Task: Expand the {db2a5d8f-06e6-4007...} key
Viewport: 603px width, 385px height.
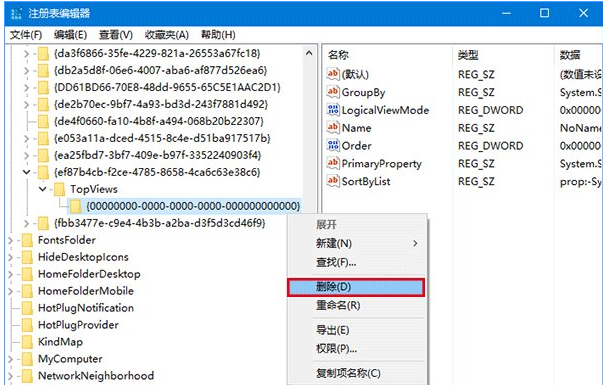Action: pyautogui.click(x=27, y=71)
